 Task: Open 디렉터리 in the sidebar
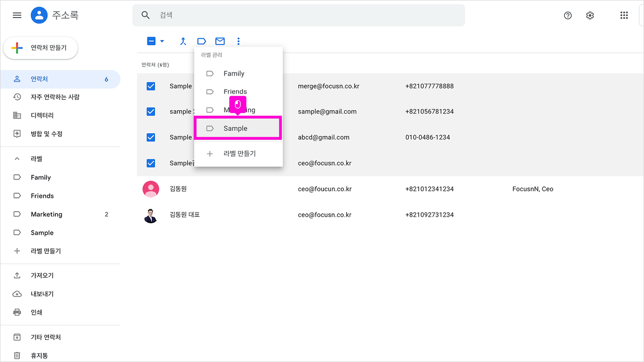click(x=60, y=115)
